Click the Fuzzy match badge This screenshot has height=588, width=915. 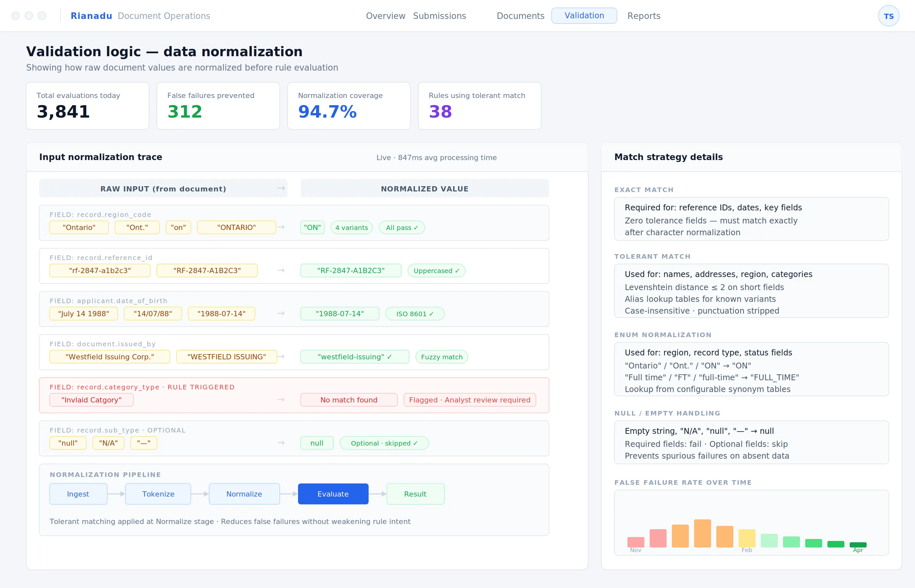click(441, 357)
